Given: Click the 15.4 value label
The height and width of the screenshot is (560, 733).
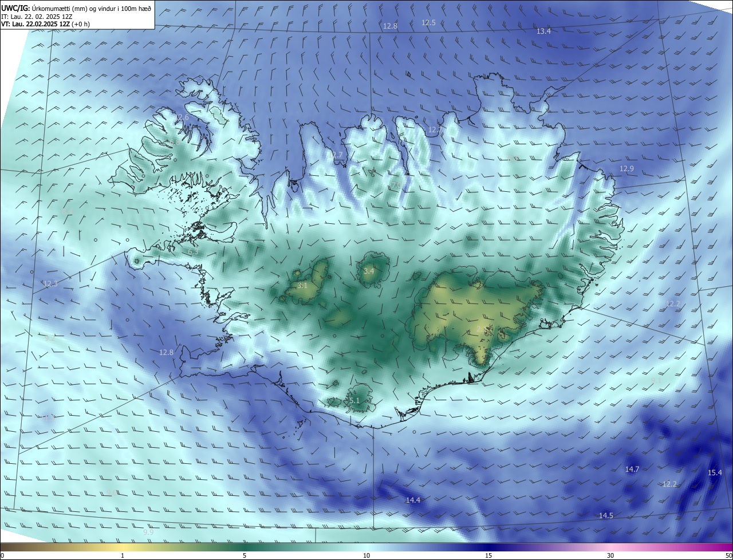Looking at the screenshot, I should (715, 472).
